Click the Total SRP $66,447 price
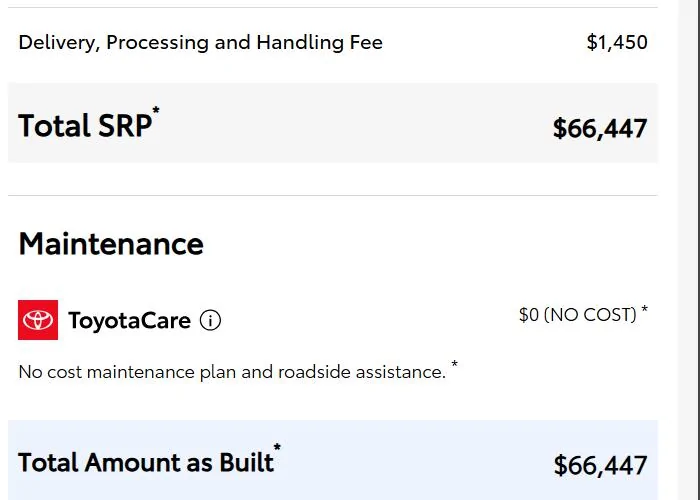The image size is (700, 500). [x=600, y=129]
